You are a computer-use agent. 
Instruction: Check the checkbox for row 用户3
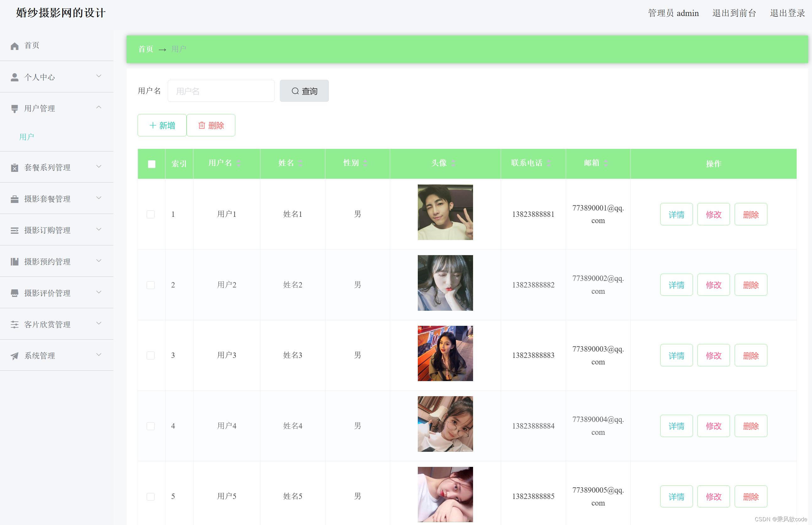[150, 356]
